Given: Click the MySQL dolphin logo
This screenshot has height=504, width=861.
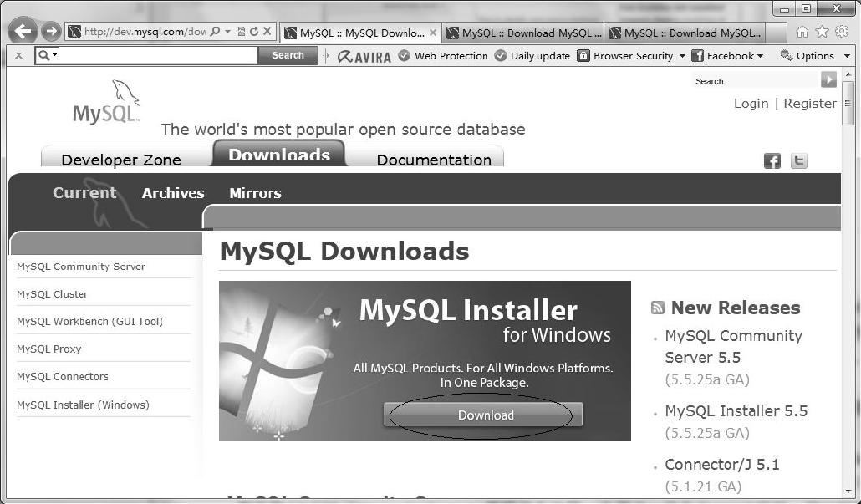Looking at the screenshot, I should point(107,102).
